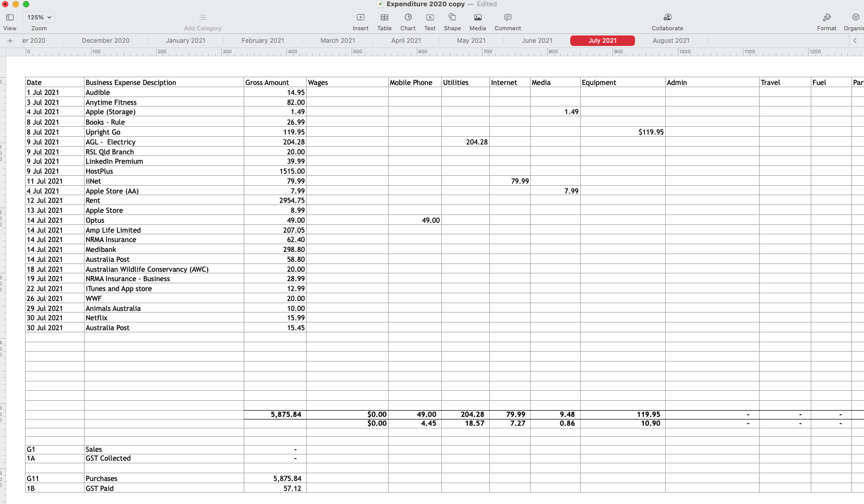
Task: Select the Rent amount 2954.75
Action: pyautogui.click(x=275, y=200)
